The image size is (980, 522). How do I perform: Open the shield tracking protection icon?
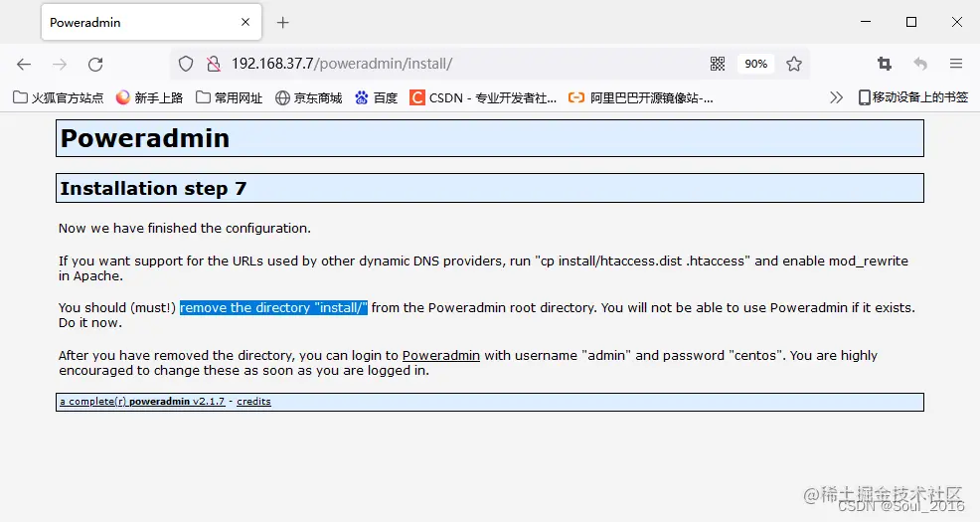pos(186,64)
